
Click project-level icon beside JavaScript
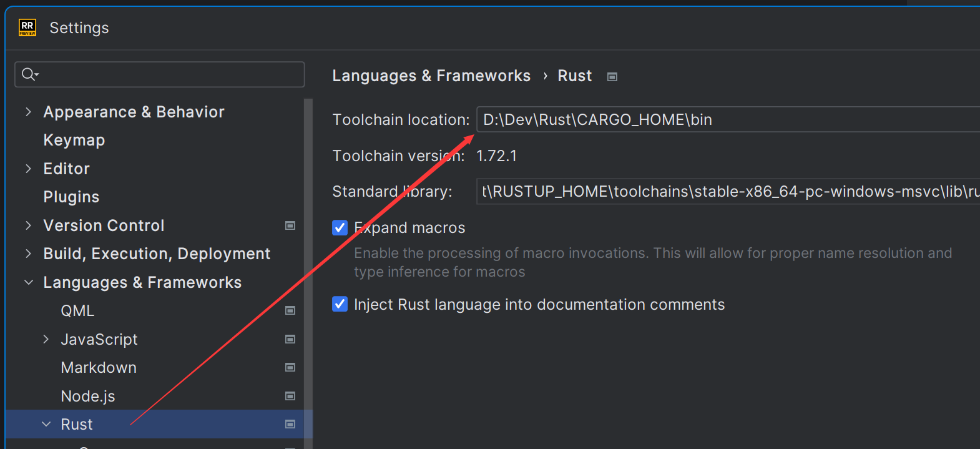[x=290, y=339]
